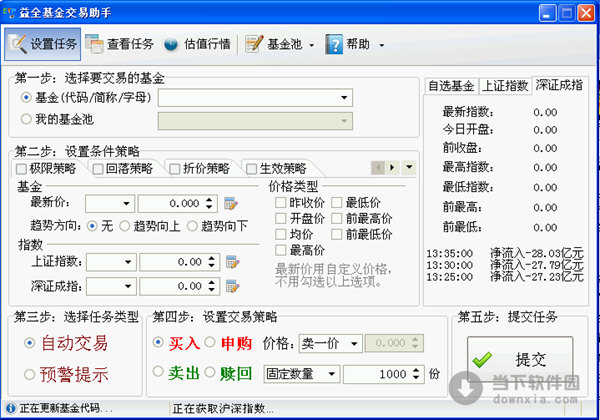The width and height of the screenshot is (600, 420).
Task: Select the 趋势向下 radio button
Action: tap(192, 226)
